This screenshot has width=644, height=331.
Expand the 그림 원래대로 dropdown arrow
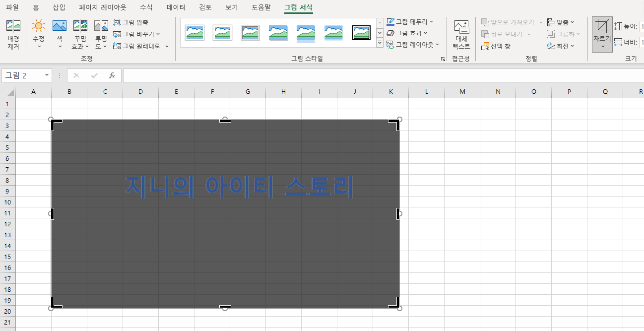(x=167, y=46)
